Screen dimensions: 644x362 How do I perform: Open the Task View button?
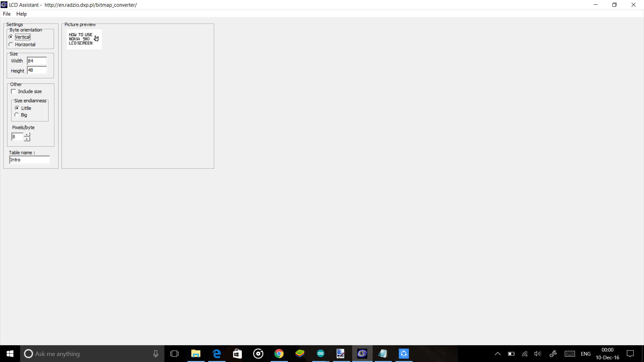174,354
